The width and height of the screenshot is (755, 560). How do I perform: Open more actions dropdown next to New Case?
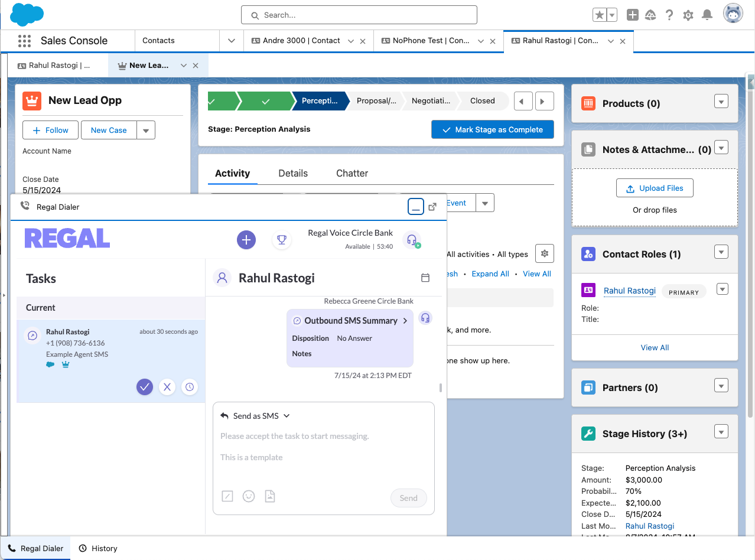pyautogui.click(x=146, y=130)
